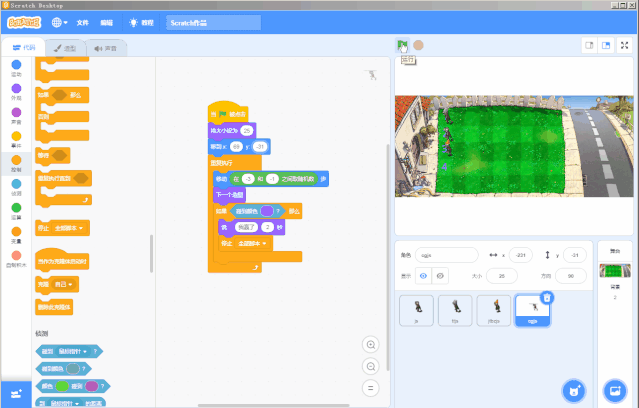Screen dimensions: 639x408
Task: Select the Events block category
Action: click(x=16, y=139)
